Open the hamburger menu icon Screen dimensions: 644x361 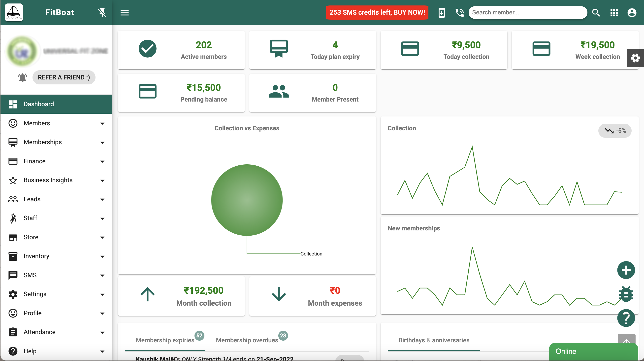coord(125,12)
